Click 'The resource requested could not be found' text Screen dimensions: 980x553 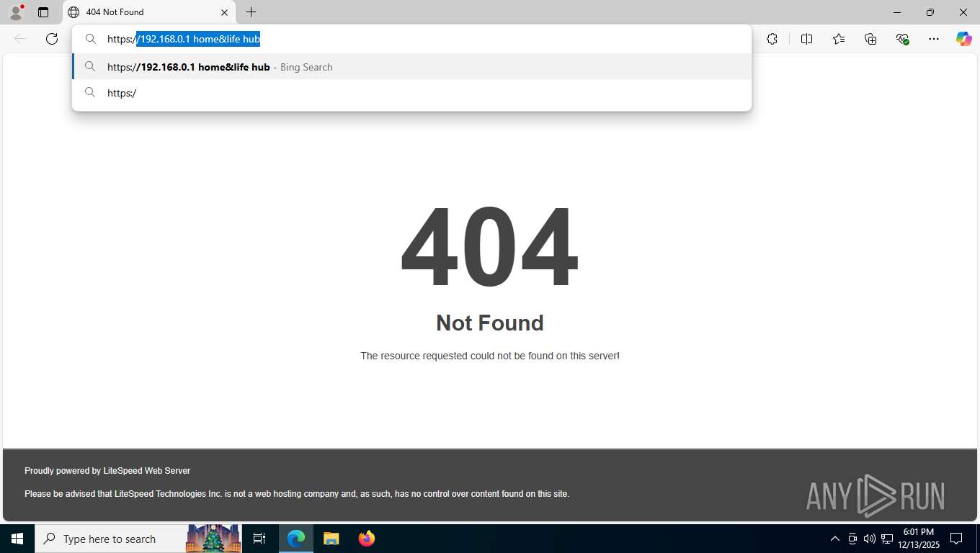(490, 356)
